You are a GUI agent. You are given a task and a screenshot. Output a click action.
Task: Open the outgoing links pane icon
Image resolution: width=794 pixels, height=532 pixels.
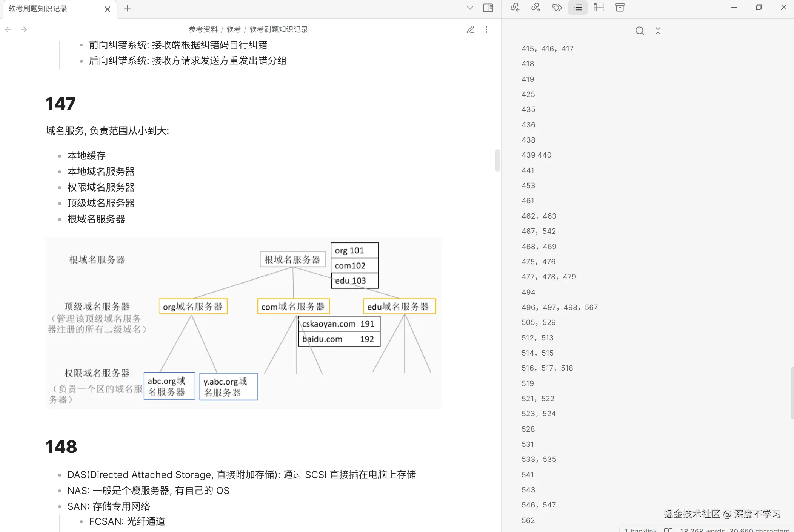click(x=535, y=8)
